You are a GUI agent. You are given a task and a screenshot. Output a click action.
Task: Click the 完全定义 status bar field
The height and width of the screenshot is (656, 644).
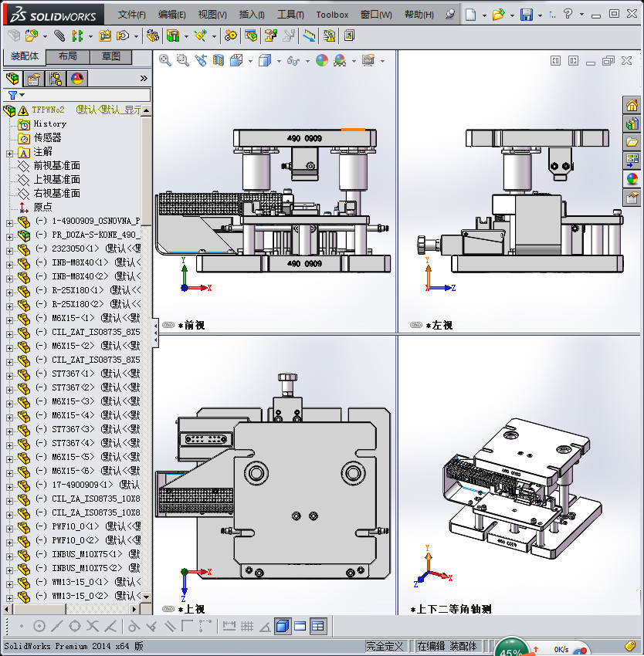pos(385,647)
